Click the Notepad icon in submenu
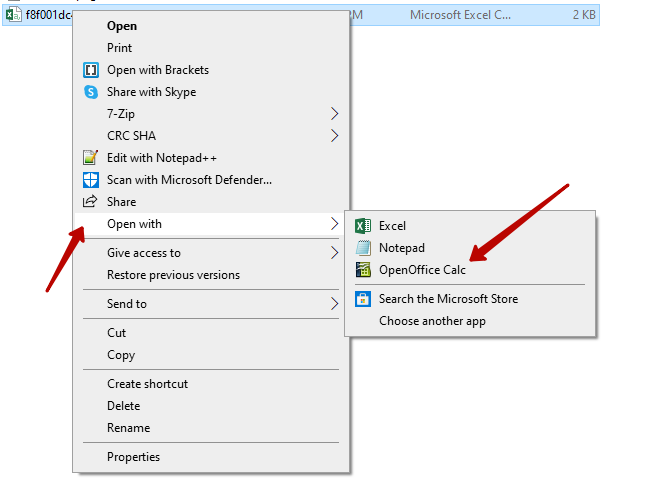 coord(363,248)
